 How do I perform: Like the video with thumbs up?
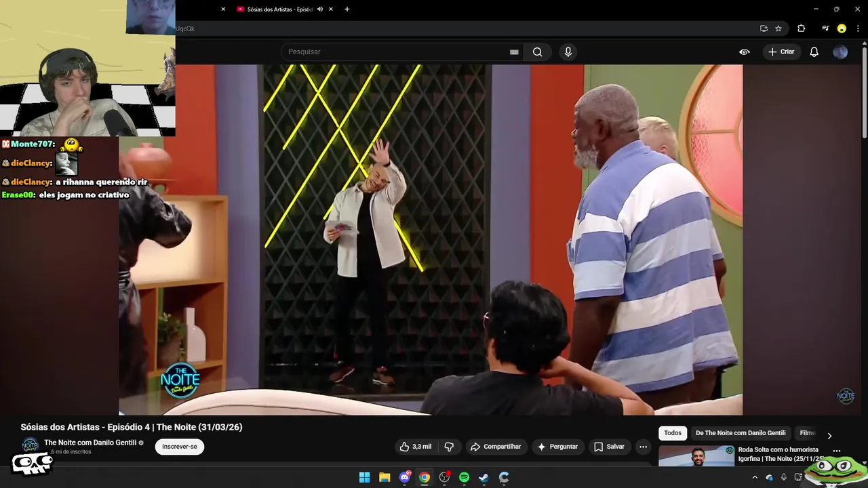pos(415,447)
